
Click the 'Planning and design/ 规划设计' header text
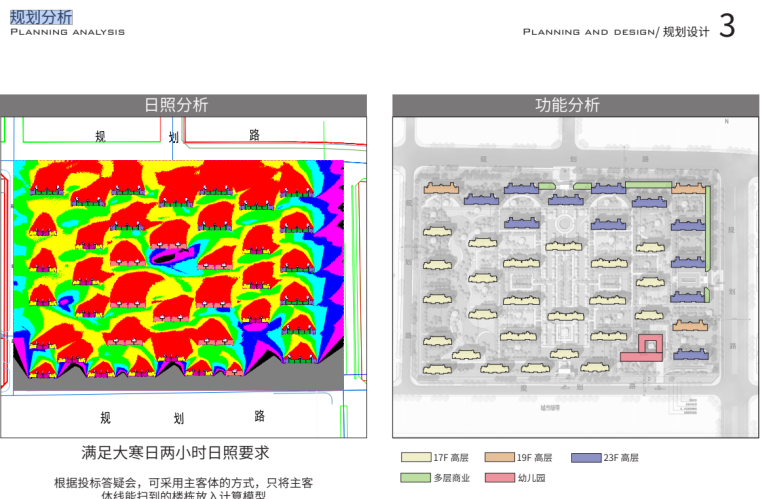[x=615, y=32]
